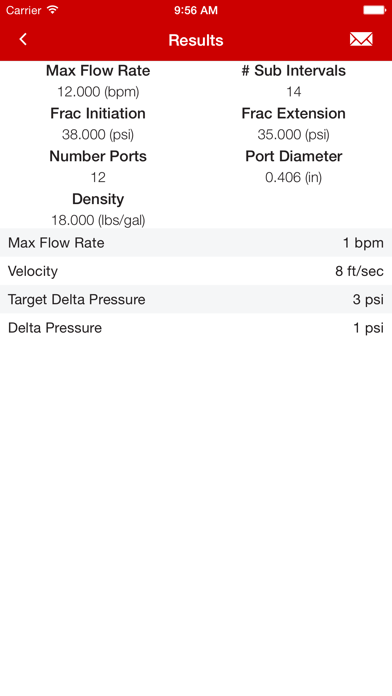This screenshot has width=392, height=696.
Task: Tap the 18.000 (lbs/gal) value
Action: [x=98, y=220]
